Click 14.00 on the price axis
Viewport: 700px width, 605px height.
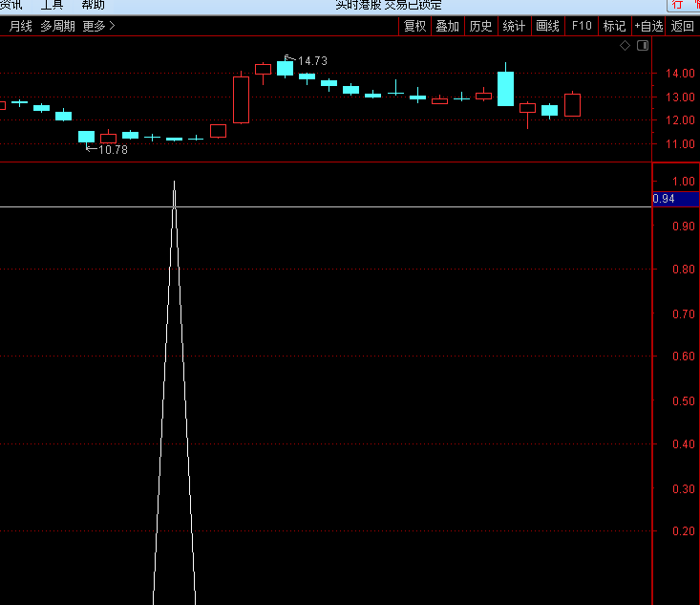click(x=680, y=74)
